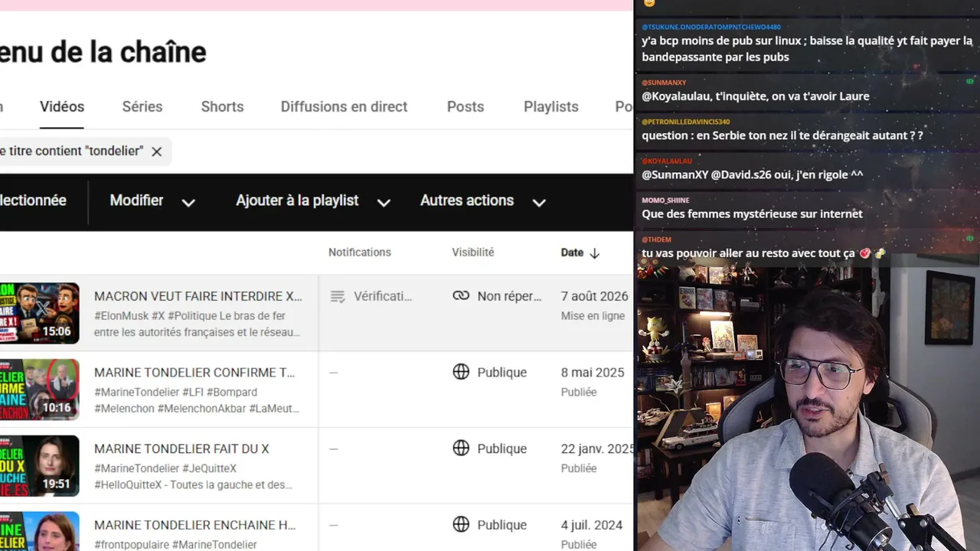Expand the Autres actions menu

coord(483,201)
